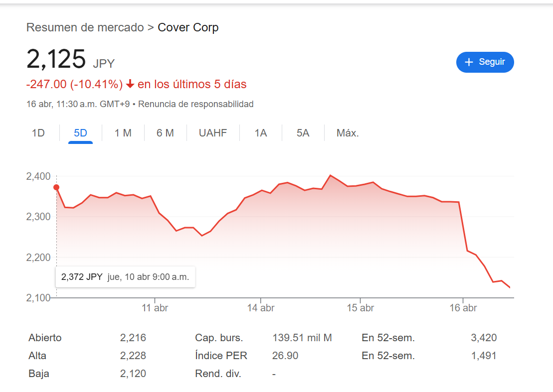The width and height of the screenshot is (553, 392).
Task: Click the 2,125 current price value
Action: (56, 59)
